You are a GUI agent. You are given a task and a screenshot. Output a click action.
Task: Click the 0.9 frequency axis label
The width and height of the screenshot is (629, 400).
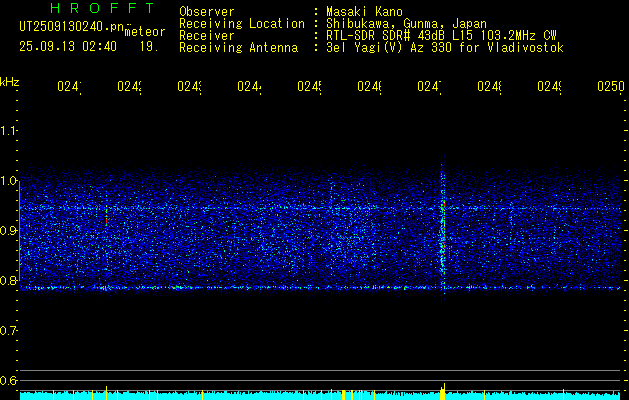[8, 230]
